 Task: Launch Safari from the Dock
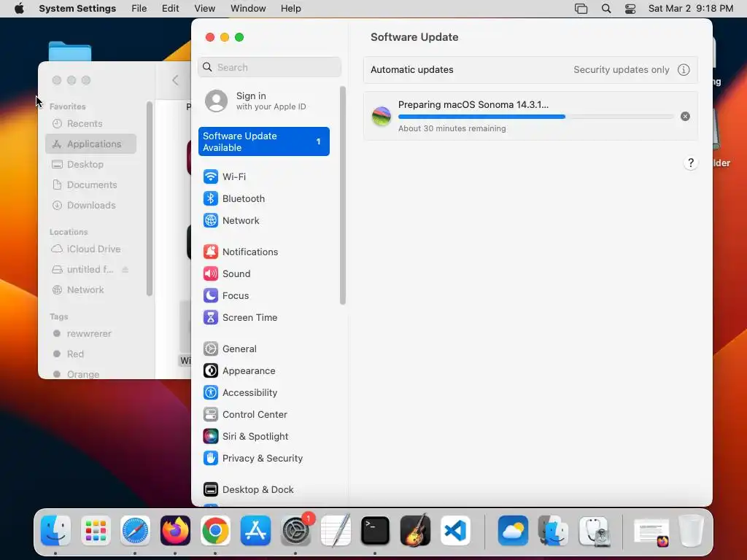[135, 531]
